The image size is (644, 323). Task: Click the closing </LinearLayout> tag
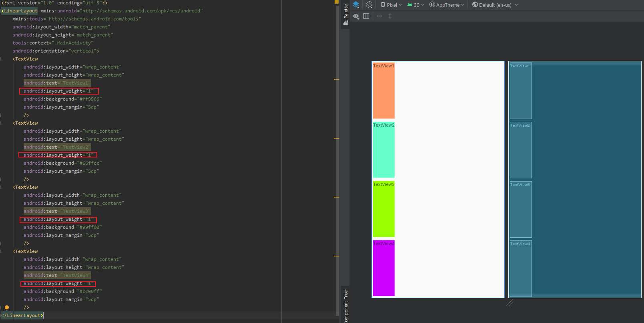click(x=22, y=315)
